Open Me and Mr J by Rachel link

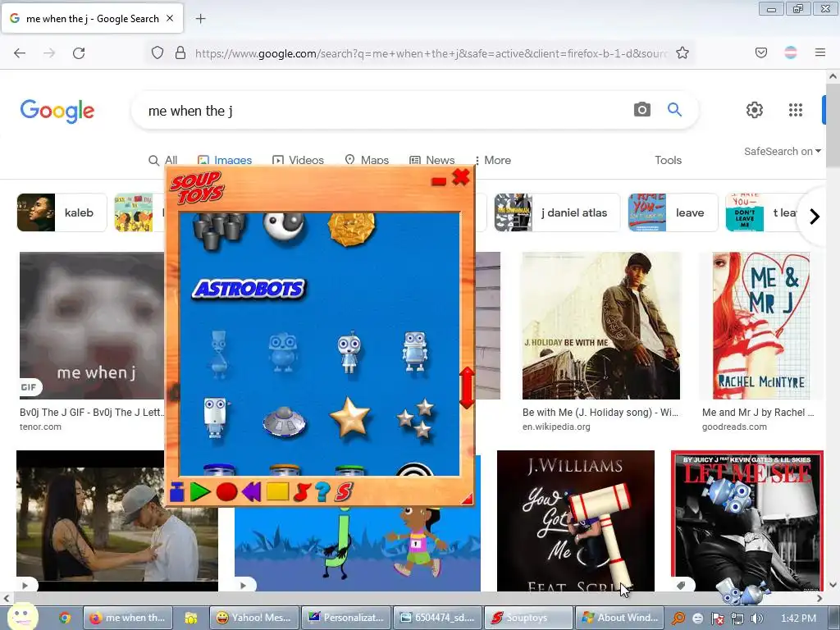coord(758,413)
